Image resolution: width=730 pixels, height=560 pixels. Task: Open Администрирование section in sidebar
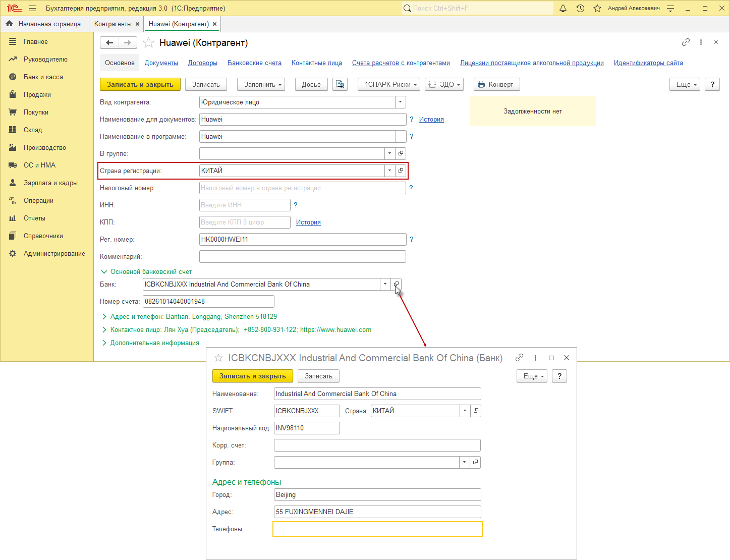pyautogui.click(x=46, y=253)
